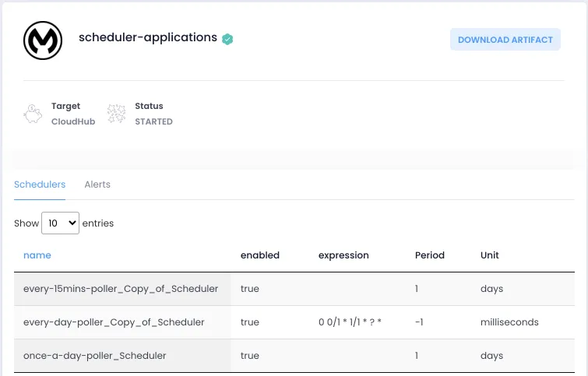588x376 pixels.
Task: Select every-15mins-poller_Copy_of_Scheduler row name
Action: tap(121, 289)
